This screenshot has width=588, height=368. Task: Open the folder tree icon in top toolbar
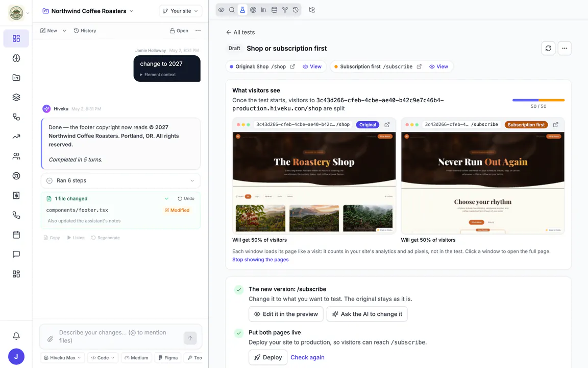pos(312,10)
